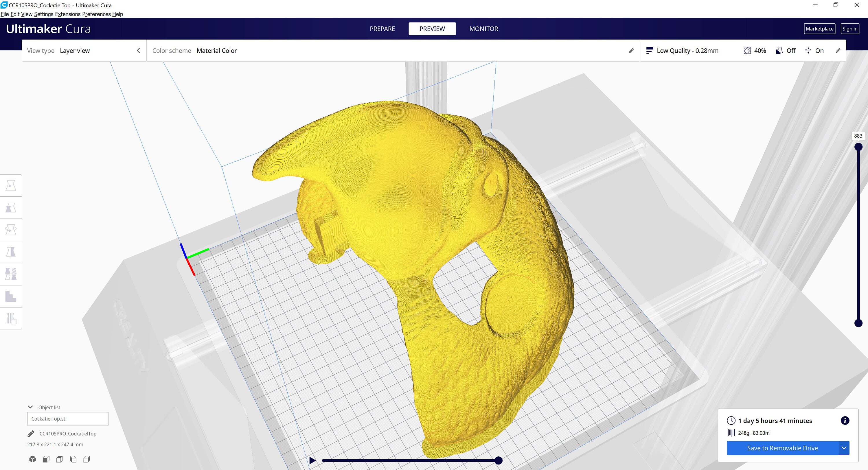Collapse the Object list section
The width and height of the screenshot is (868, 470).
point(31,407)
